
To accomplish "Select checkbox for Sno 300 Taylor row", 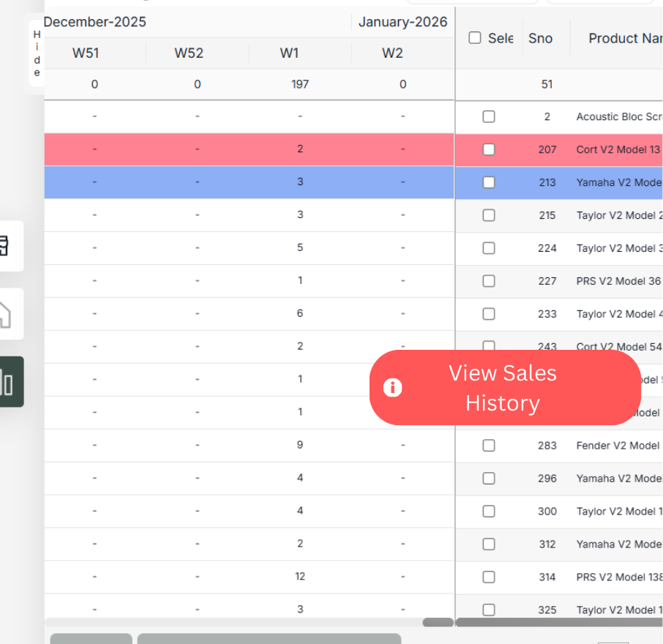I will 489,512.
